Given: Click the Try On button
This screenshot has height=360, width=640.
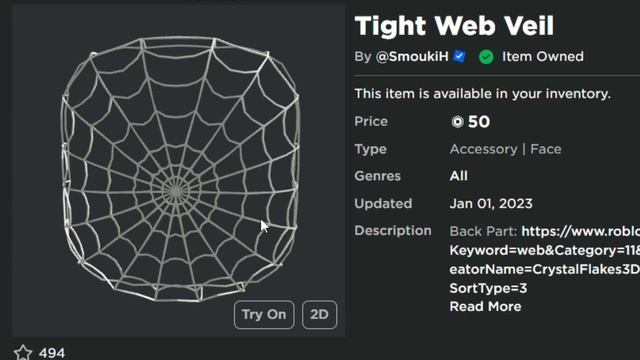Looking at the screenshot, I should pos(264,315).
